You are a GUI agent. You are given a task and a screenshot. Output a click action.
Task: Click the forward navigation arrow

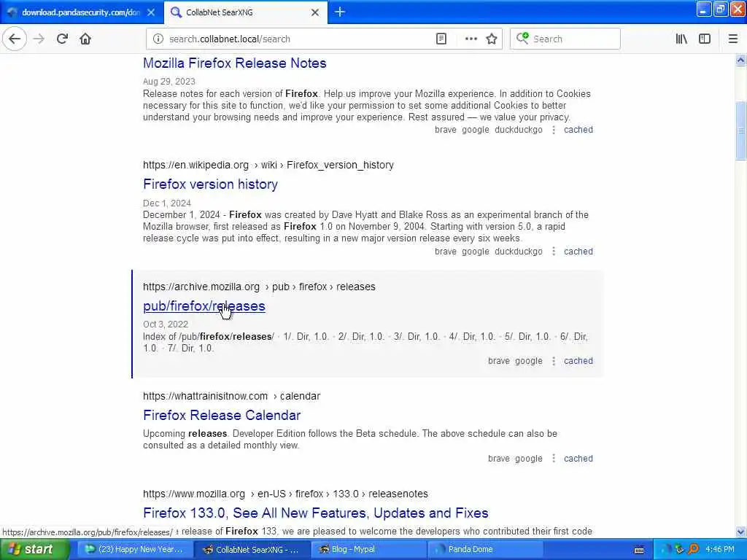(x=39, y=39)
